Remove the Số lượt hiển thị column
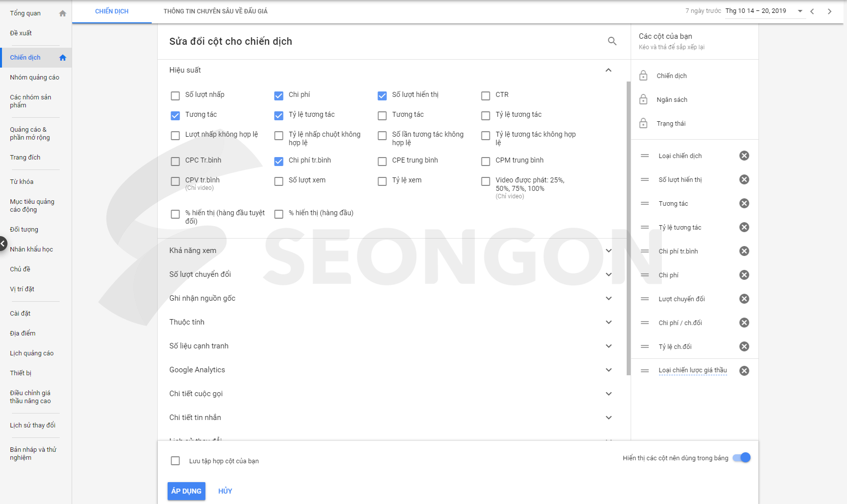 click(x=744, y=179)
